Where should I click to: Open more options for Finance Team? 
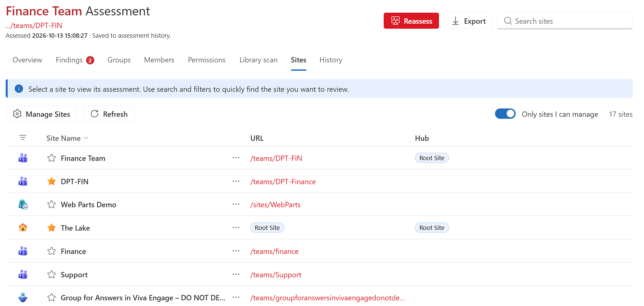pyautogui.click(x=236, y=158)
